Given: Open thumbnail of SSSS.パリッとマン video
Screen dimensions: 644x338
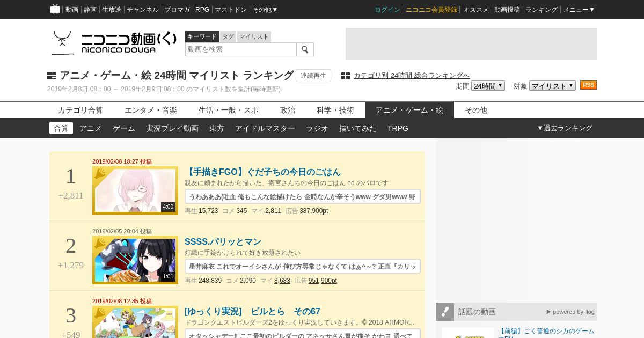Looking at the screenshot, I should pyautogui.click(x=135, y=260).
